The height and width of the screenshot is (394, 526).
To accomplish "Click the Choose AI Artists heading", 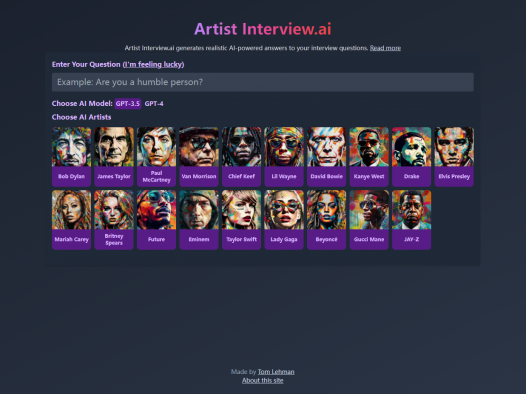I will tap(82, 117).
